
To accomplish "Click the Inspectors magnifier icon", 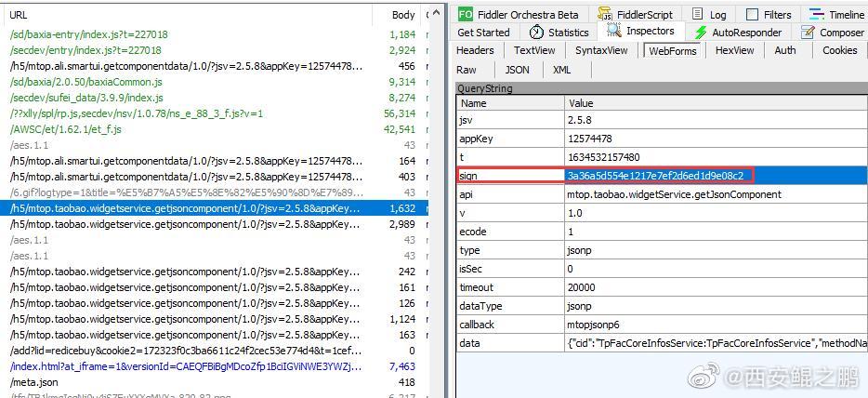I will (613, 31).
